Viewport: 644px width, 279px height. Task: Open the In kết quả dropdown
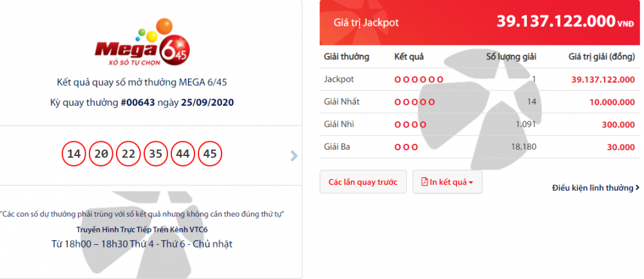coord(447,182)
